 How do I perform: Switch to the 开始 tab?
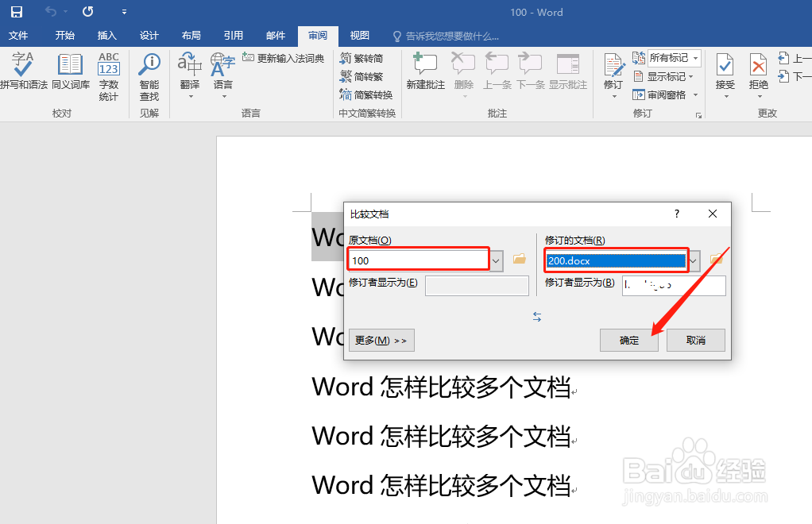[x=64, y=36]
